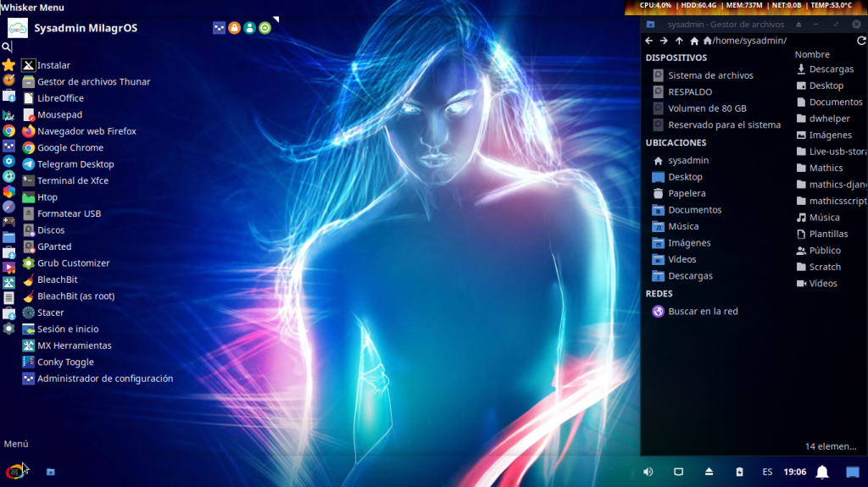Start Stacer system optimizer
The height and width of the screenshot is (487, 868).
point(50,313)
